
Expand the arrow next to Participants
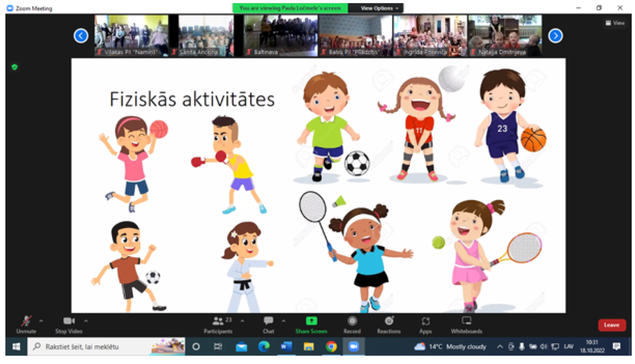[x=243, y=321]
